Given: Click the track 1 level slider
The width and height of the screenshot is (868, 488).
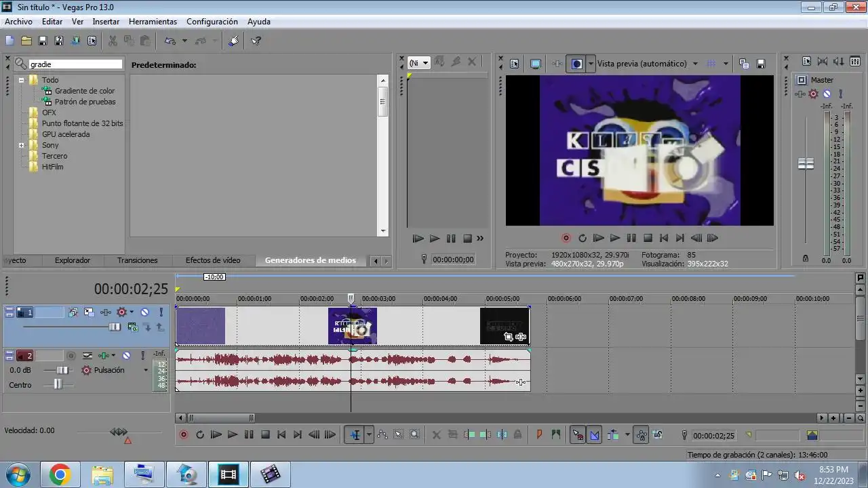Looking at the screenshot, I should point(115,327).
